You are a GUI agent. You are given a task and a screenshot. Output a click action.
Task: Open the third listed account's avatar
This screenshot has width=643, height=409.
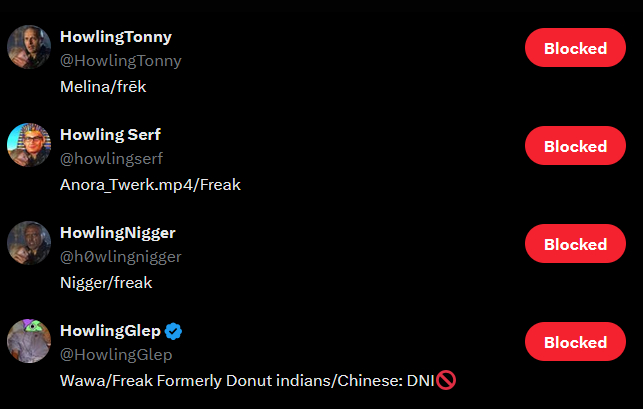tap(29, 243)
